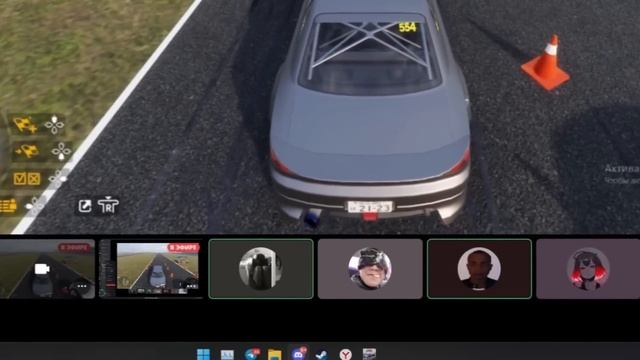Click the TR icon over the stream
Screen dimensions: 640x360
(x=108, y=205)
